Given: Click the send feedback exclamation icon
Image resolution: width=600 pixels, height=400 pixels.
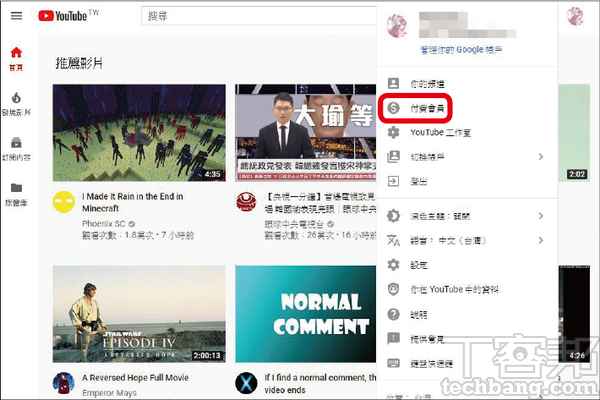Looking at the screenshot, I should click(x=393, y=338).
